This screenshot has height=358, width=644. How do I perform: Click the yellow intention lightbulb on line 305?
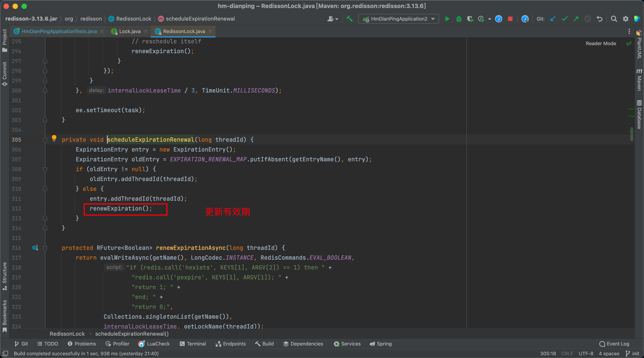click(x=54, y=138)
